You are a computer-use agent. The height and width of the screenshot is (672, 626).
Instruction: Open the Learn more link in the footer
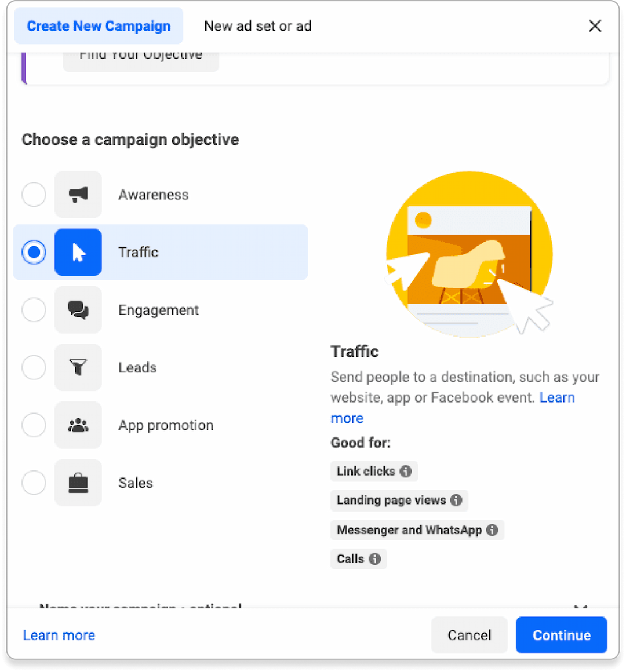tap(59, 636)
